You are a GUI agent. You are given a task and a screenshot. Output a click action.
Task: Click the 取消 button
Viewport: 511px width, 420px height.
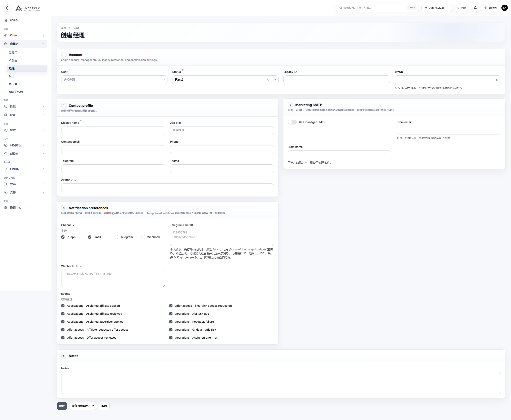click(x=104, y=406)
